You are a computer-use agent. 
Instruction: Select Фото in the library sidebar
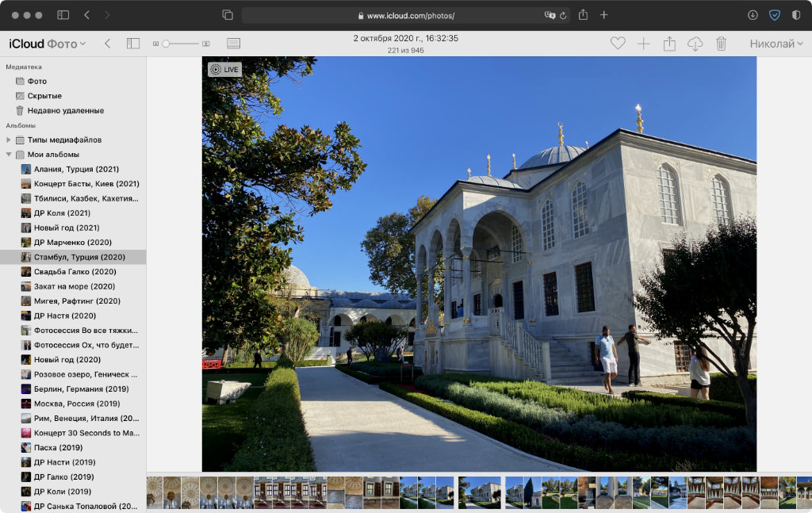(73, 82)
